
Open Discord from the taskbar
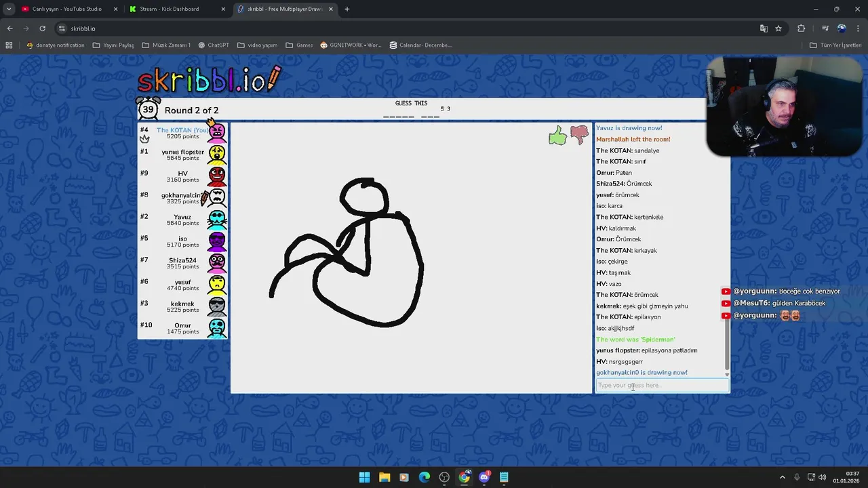tap(484, 477)
